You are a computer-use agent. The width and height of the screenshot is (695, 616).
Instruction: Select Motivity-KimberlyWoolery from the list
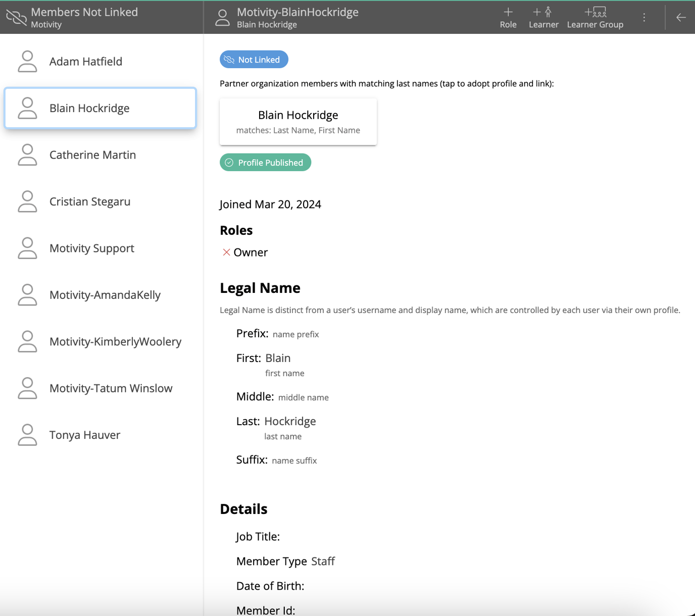[115, 342]
